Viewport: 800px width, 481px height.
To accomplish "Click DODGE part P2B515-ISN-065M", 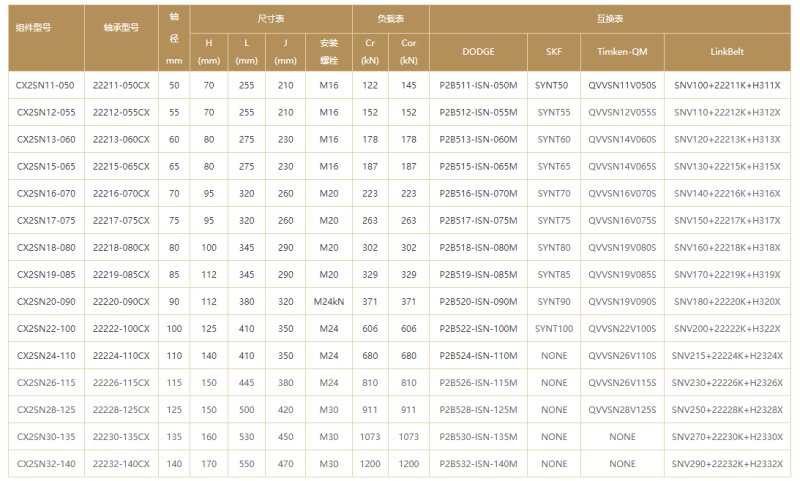I will point(478,166).
